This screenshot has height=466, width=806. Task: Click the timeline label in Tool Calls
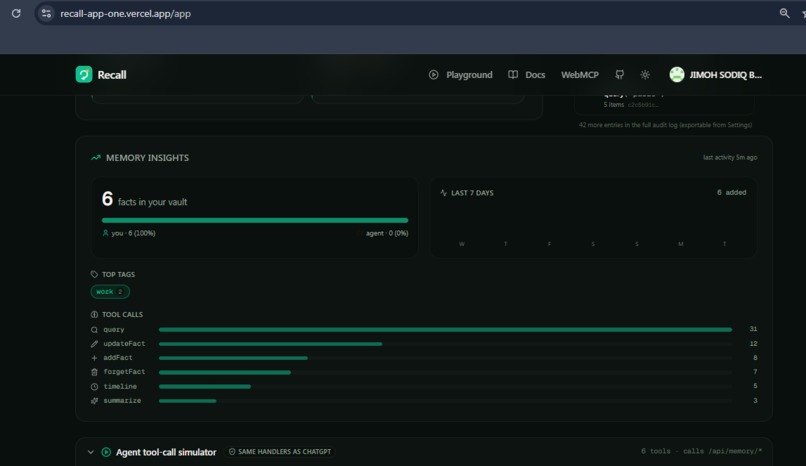120,386
